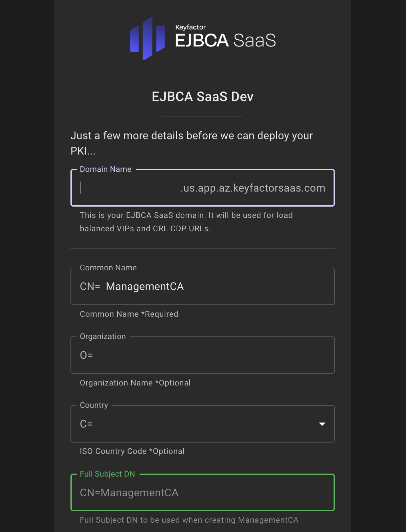Click the .us.app.az.keyfactorsaas.com domain suffix
The width and height of the screenshot is (406, 532).
(x=253, y=188)
